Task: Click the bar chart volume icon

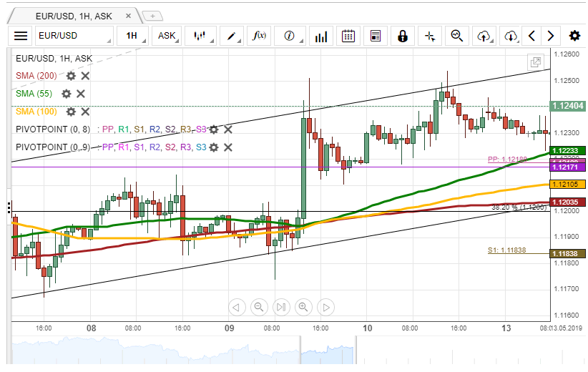Action: pos(321,36)
